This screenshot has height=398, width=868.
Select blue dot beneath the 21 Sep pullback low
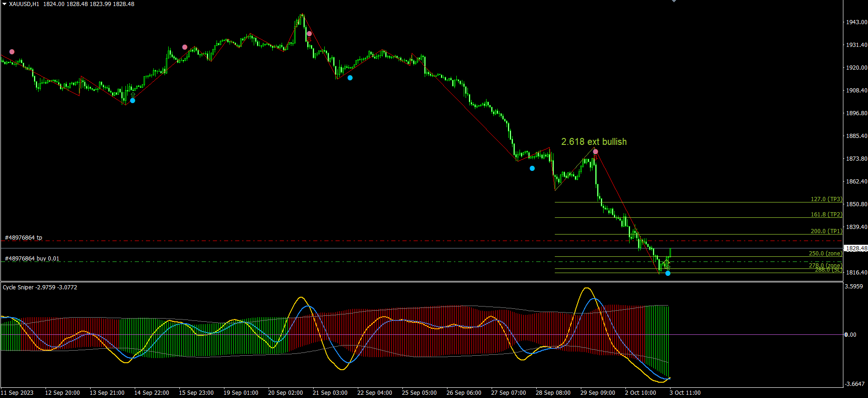pos(350,78)
